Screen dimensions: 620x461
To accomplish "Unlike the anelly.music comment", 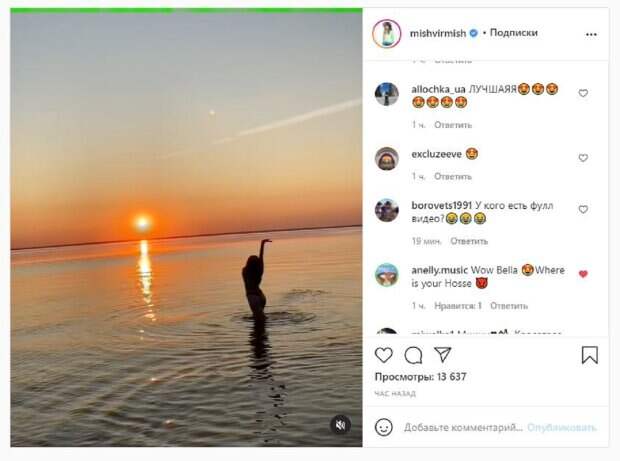I will (x=583, y=274).
